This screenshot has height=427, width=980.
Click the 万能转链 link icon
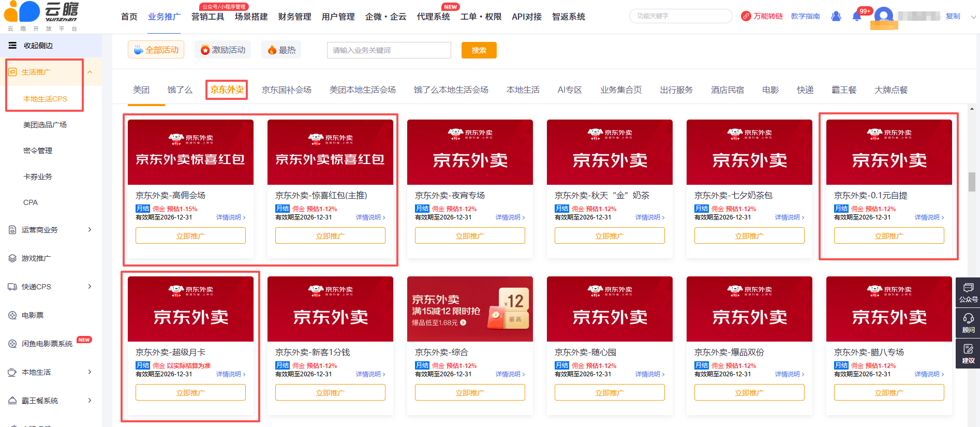point(746,17)
